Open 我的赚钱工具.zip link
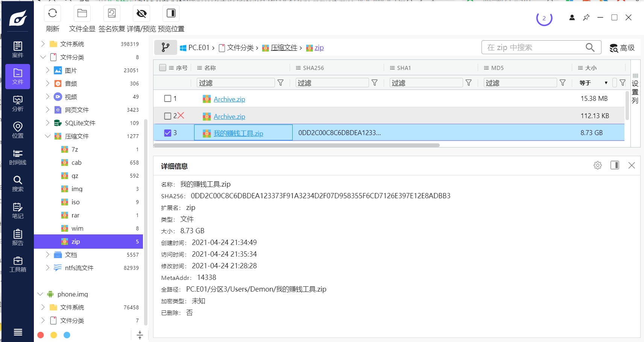 (238, 133)
